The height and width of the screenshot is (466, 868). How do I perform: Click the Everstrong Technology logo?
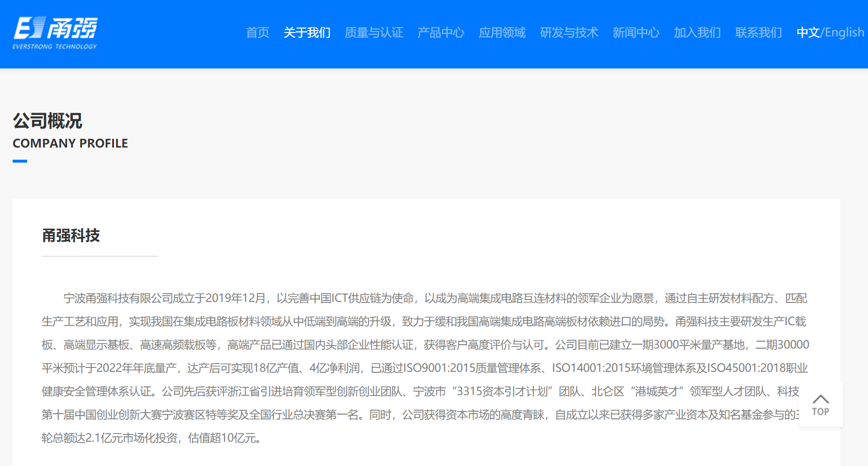coord(55,33)
